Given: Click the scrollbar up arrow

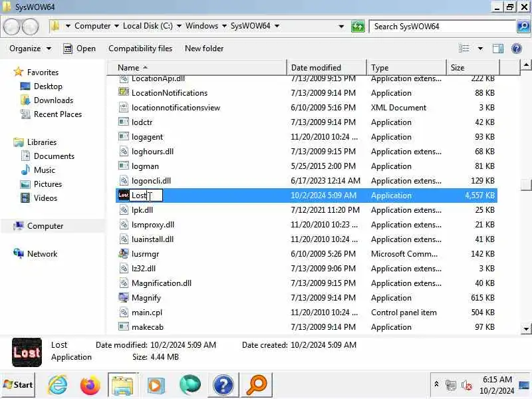Looking at the screenshot, I should pos(526,65).
